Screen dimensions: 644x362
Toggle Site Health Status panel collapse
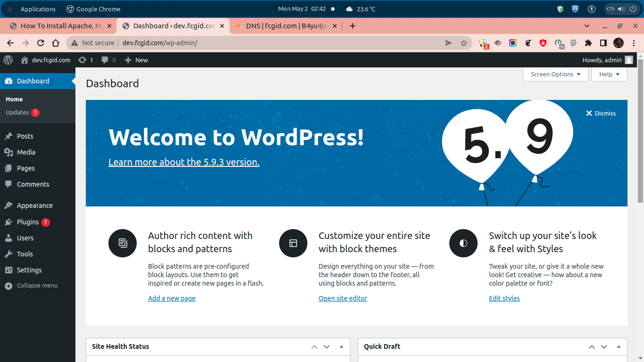coord(341,347)
